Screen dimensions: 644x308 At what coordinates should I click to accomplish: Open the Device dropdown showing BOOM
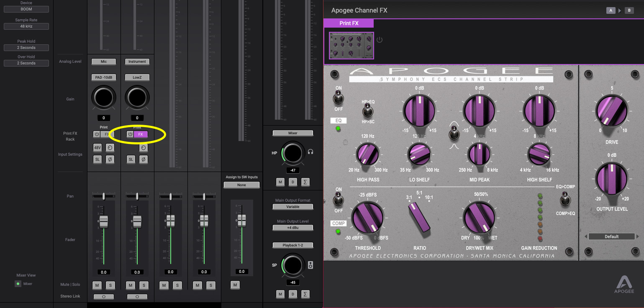pos(26,9)
